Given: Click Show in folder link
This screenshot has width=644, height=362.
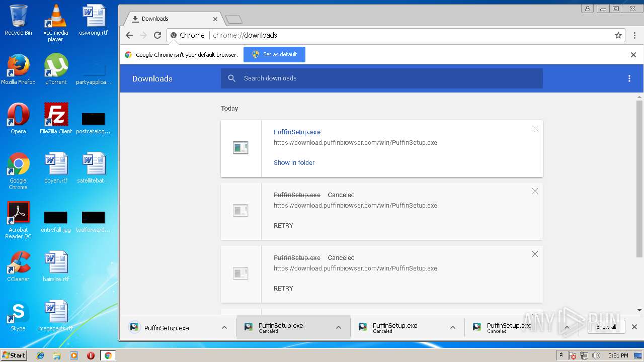Looking at the screenshot, I should tap(294, 162).
